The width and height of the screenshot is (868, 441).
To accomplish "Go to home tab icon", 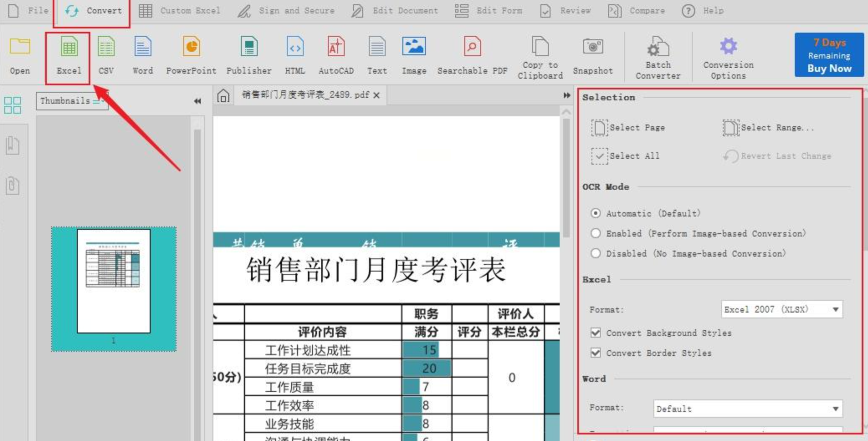I will 223,96.
